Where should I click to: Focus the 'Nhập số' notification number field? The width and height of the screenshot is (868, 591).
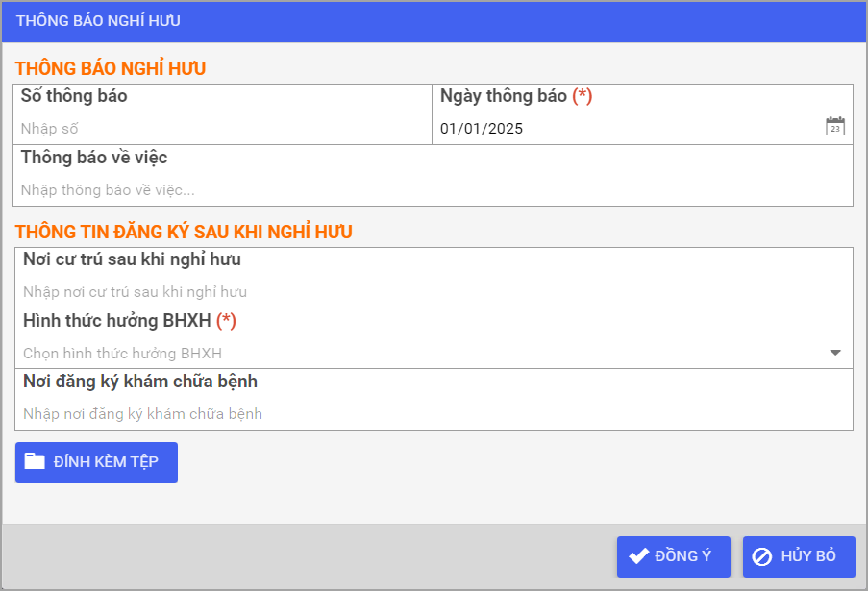point(221,129)
